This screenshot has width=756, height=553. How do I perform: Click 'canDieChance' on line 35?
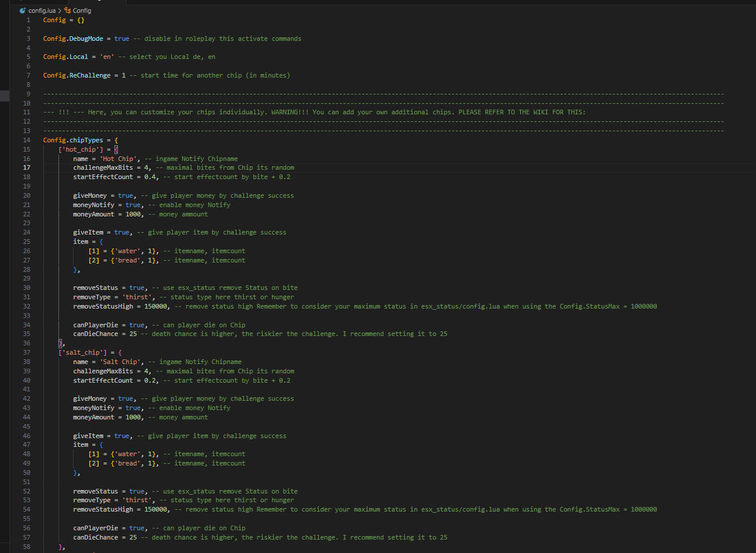tap(96, 334)
